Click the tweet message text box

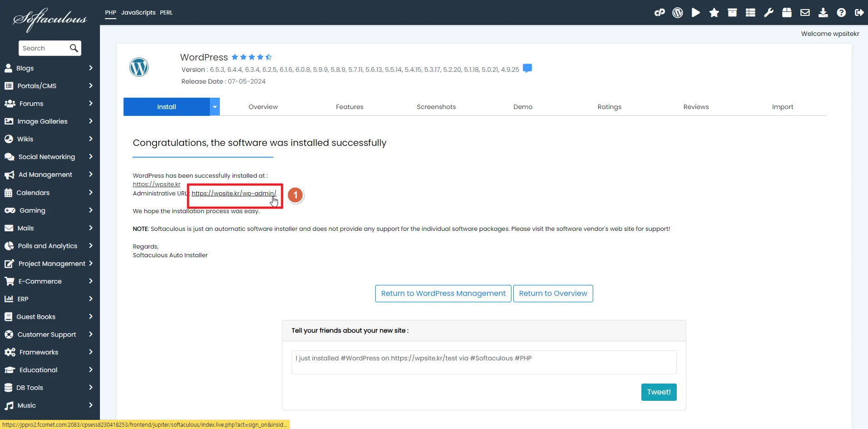(x=484, y=362)
